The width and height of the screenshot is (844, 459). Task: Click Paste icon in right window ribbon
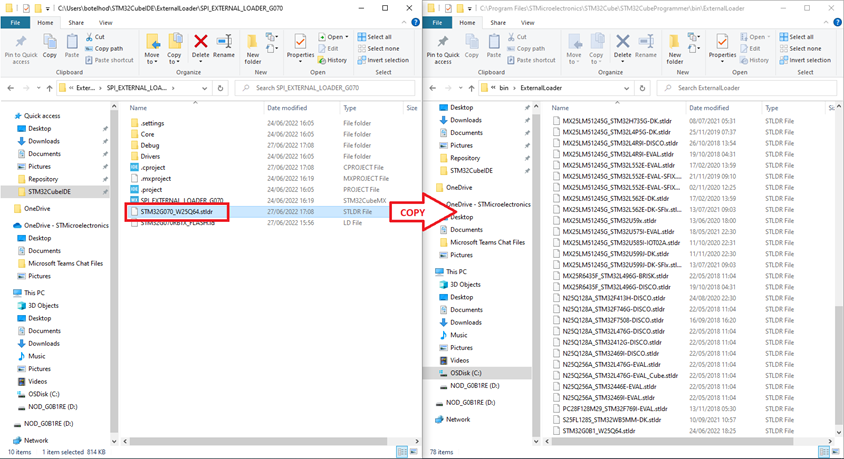click(x=495, y=44)
